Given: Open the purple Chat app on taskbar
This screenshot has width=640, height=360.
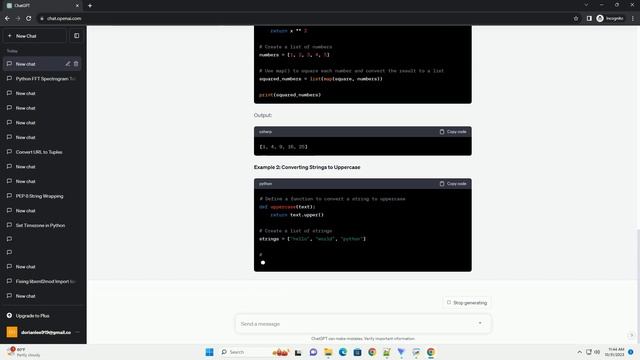Looking at the screenshot, I should pyautogui.click(x=313, y=352).
